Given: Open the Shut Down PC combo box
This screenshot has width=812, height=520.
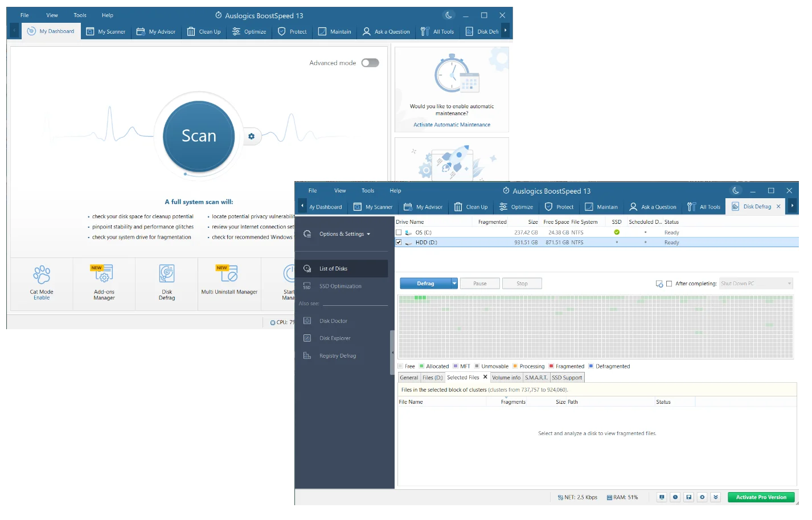Looking at the screenshot, I should [x=756, y=284].
